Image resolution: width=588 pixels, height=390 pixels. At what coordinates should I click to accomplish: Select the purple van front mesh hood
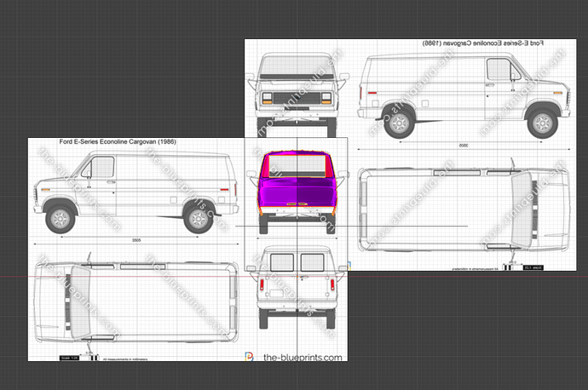tap(297, 192)
